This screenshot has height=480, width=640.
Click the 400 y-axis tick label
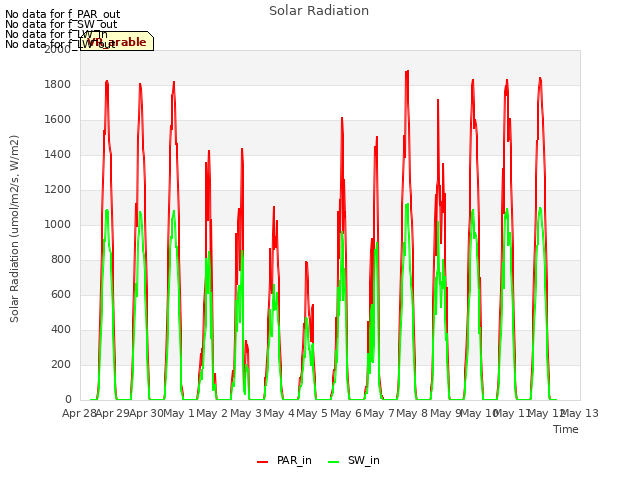[61, 329]
